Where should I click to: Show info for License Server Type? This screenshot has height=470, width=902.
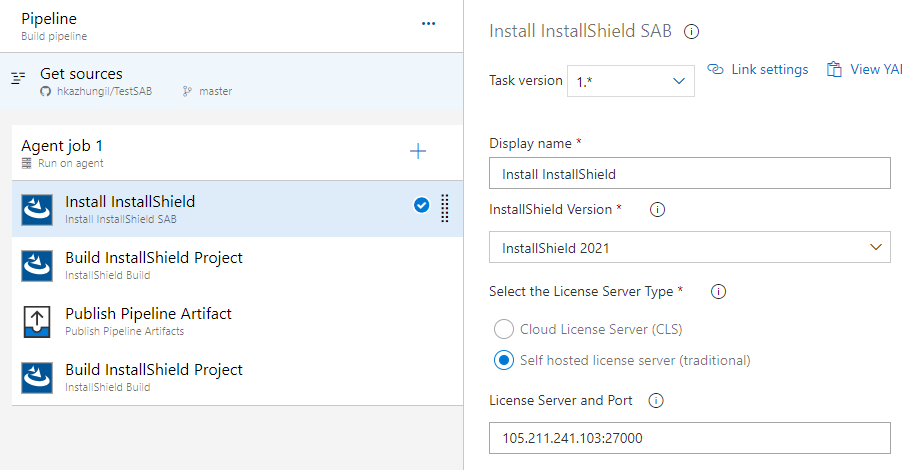[x=718, y=292]
